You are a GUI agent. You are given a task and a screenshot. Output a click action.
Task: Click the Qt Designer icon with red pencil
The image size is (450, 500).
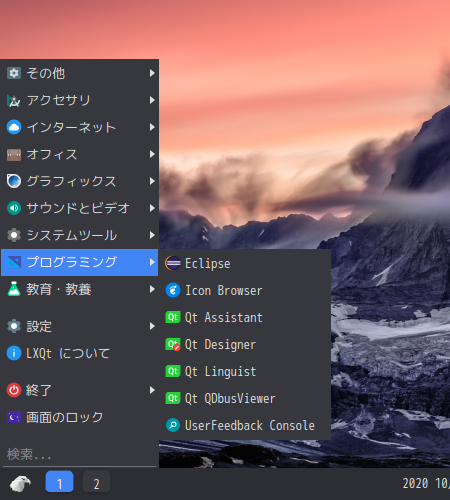(x=173, y=344)
